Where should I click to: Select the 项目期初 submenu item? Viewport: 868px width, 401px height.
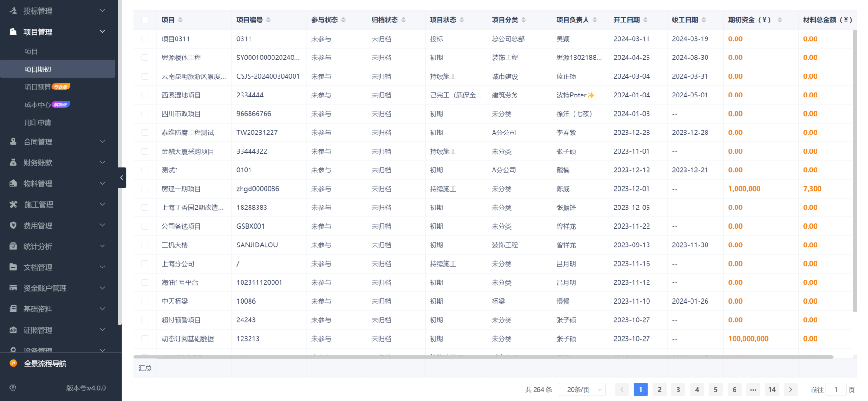(58, 69)
